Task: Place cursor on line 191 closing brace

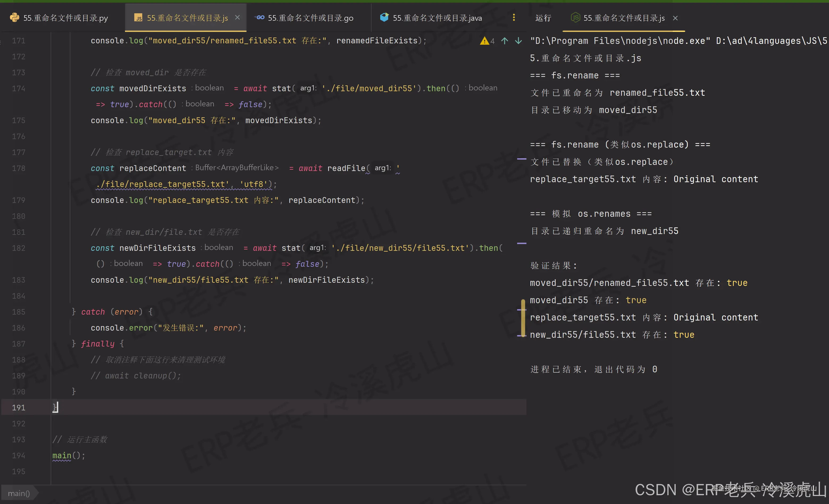Action: (x=55, y=407)
